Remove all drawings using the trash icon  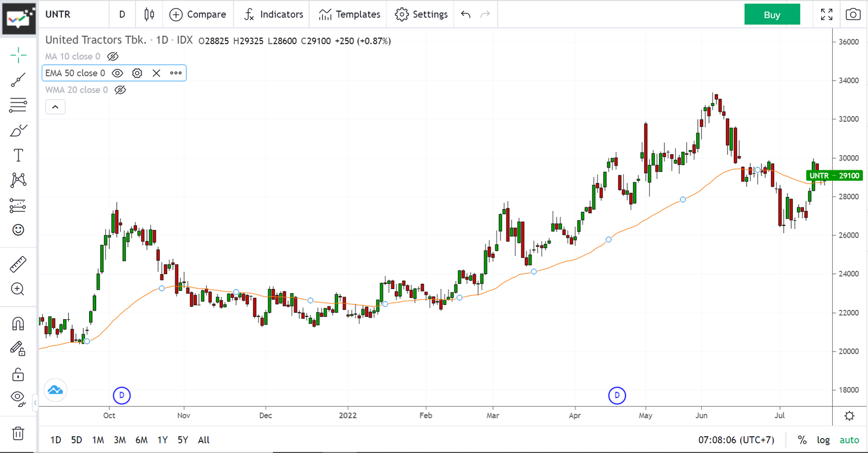click(x=17, y=433)
